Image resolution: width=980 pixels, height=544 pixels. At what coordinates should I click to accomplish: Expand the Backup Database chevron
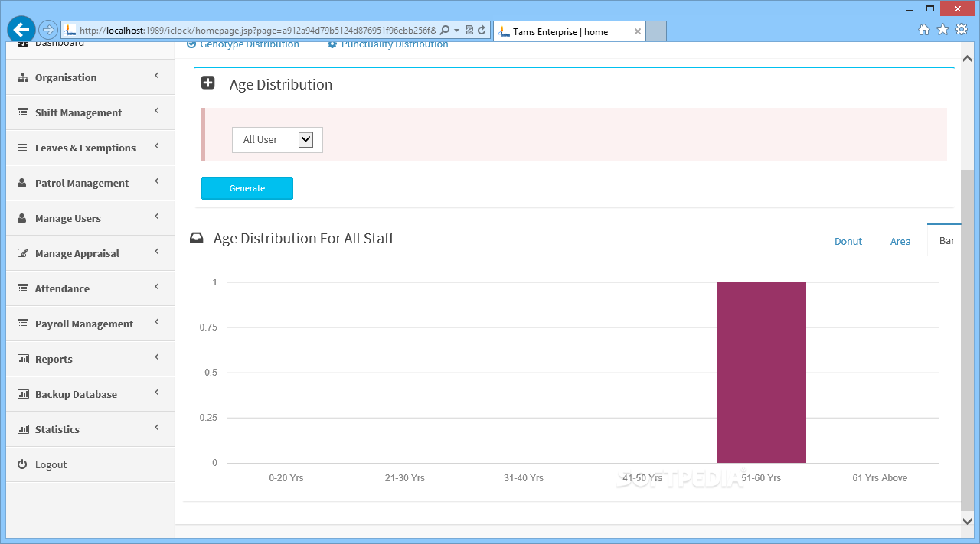[157, 393]
